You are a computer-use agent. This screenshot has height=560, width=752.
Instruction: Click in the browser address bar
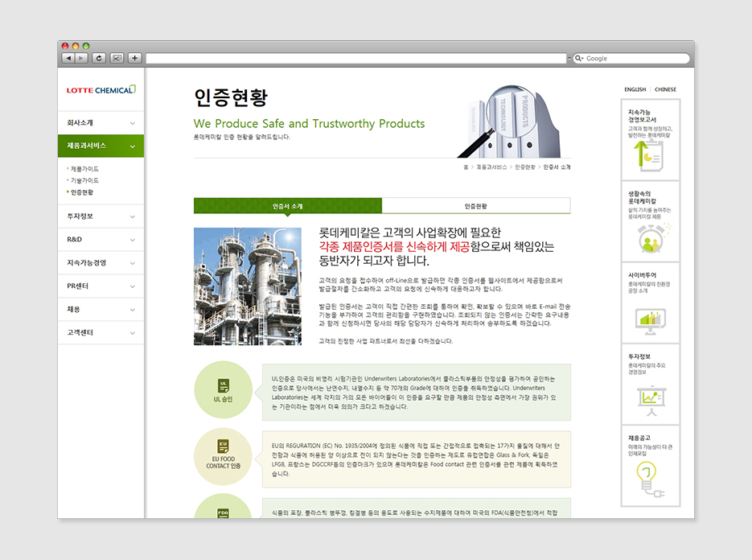pyautogui.click(x=355, y=59)
